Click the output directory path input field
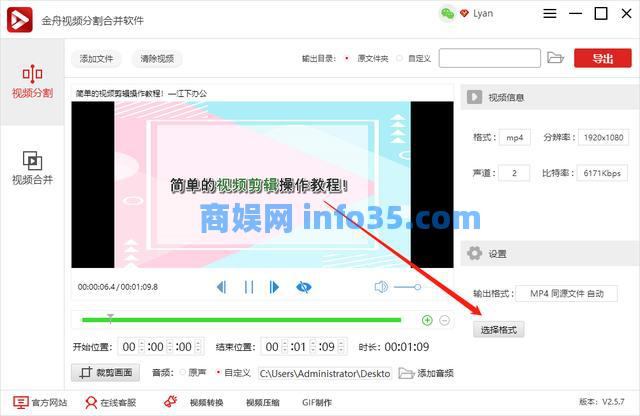 pos(489,58)
